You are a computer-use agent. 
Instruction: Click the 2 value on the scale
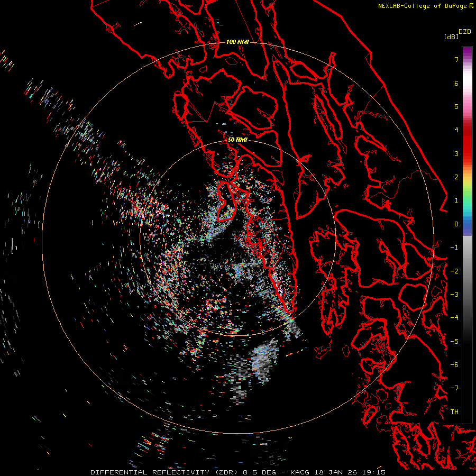[456, 177]
